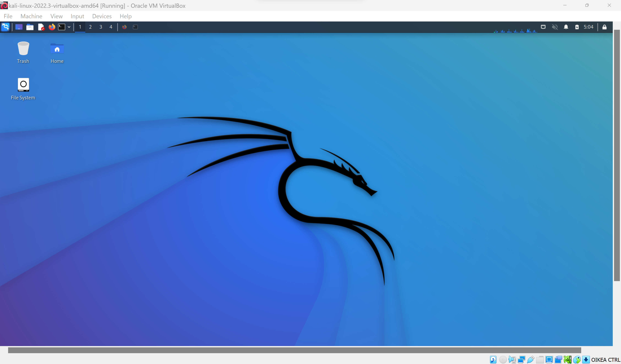Open the Machine menu
621x364 pixels.
click(31, 16)
